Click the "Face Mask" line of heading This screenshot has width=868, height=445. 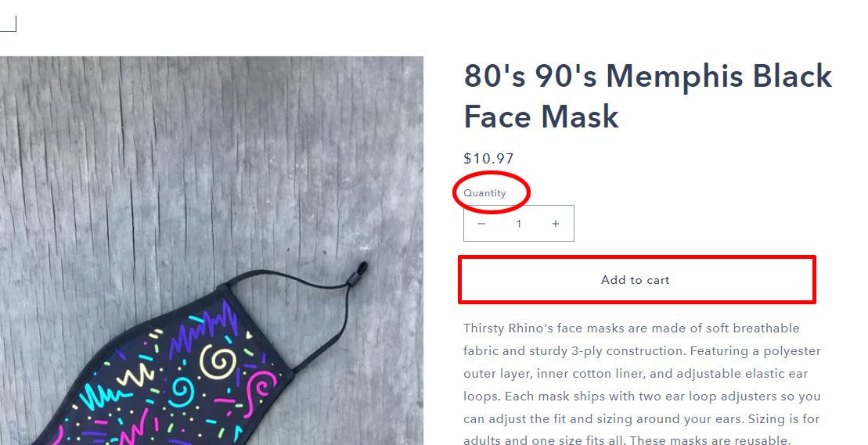click(x=541, y=117)
